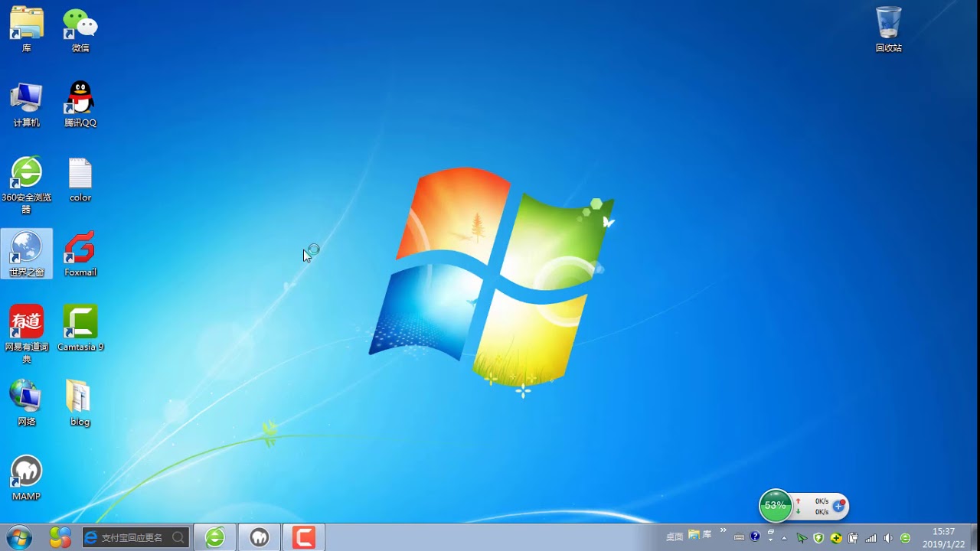Click the blue plus on speed widget
980x551 pixels.
tap(839, 506)
